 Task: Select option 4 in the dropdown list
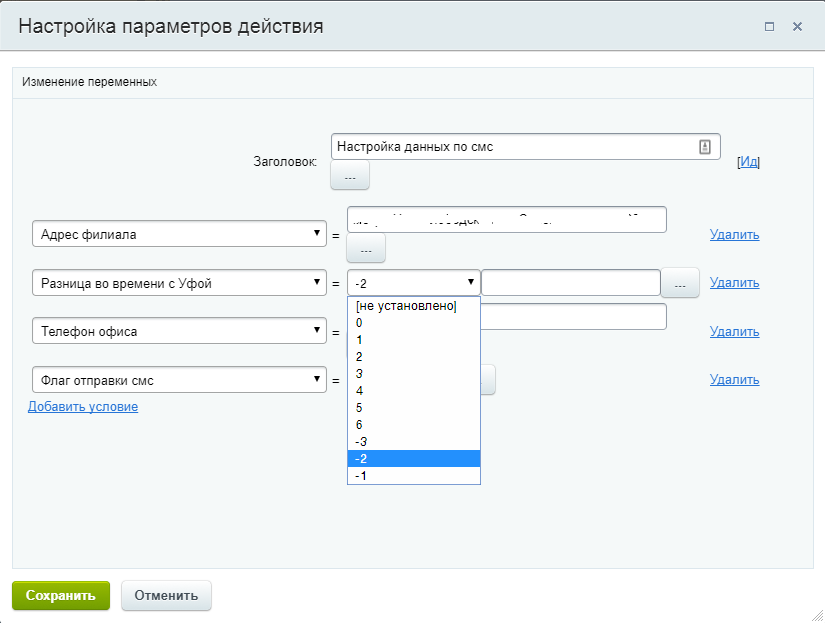pyautogui.click(x=414, y=390)
